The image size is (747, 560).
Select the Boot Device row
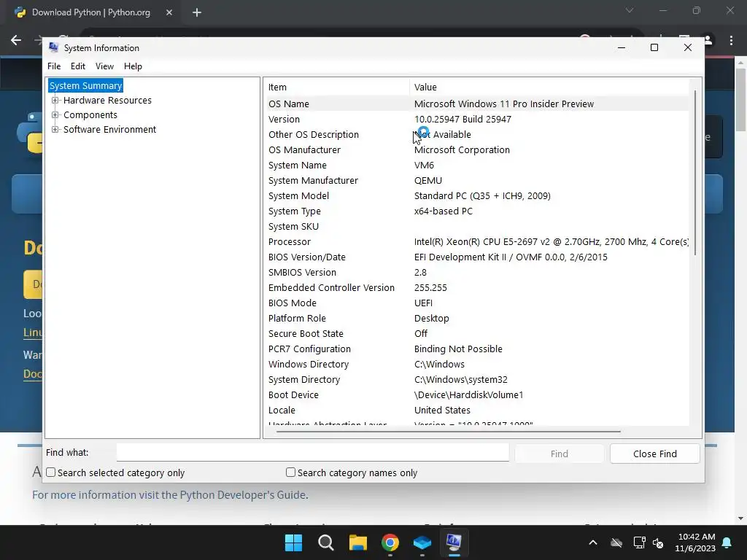[476, 394]
